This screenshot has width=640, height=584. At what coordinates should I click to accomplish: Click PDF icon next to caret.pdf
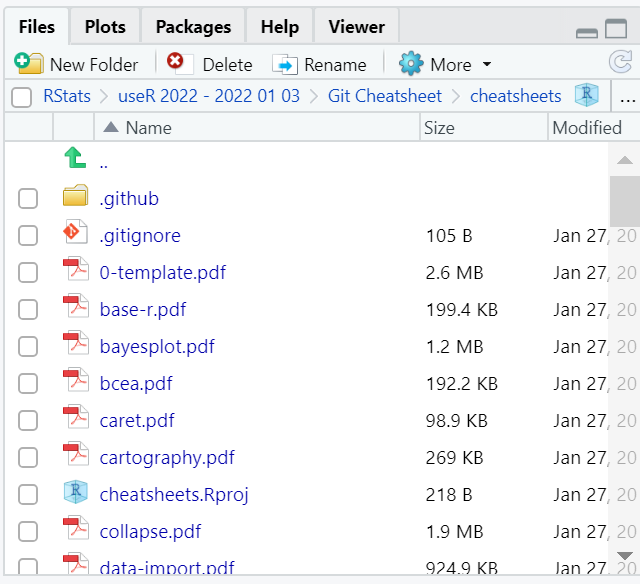(x=76, y=417)
